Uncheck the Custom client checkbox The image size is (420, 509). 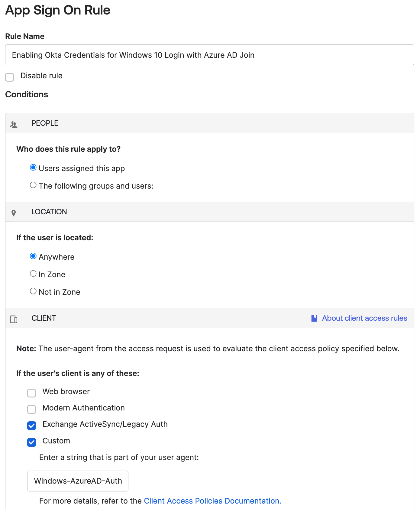coord(32,442)
